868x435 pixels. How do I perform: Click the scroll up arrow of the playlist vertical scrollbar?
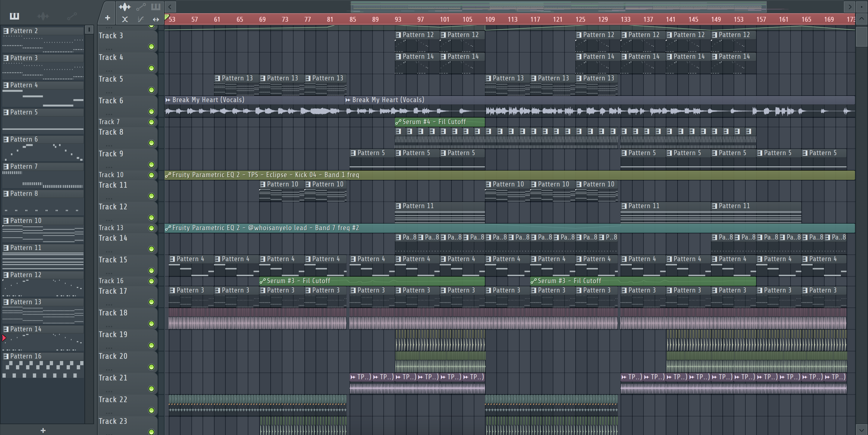[x=862, y=19]
